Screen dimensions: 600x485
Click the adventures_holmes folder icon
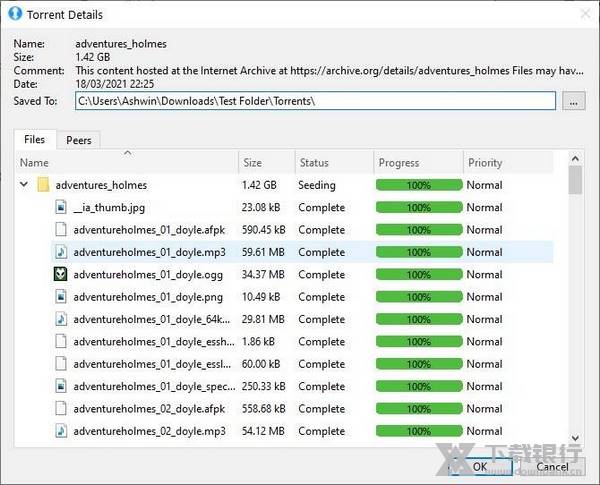(x=43, y=185)
